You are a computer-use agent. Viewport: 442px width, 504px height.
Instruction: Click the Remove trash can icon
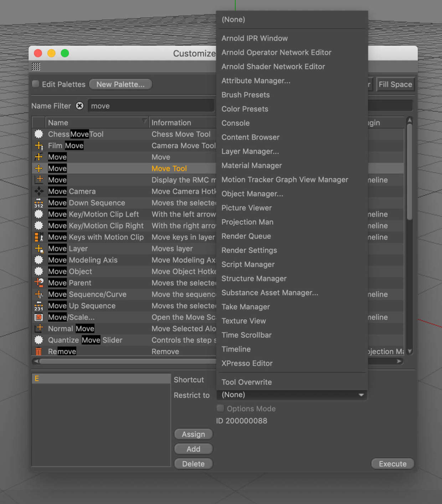point(38,351)
